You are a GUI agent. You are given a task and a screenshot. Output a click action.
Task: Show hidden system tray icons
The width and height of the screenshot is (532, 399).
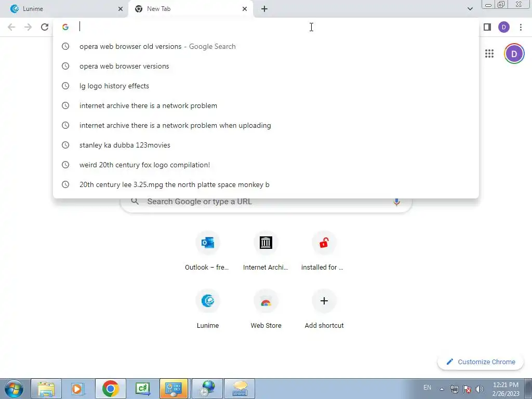(442, 389)
